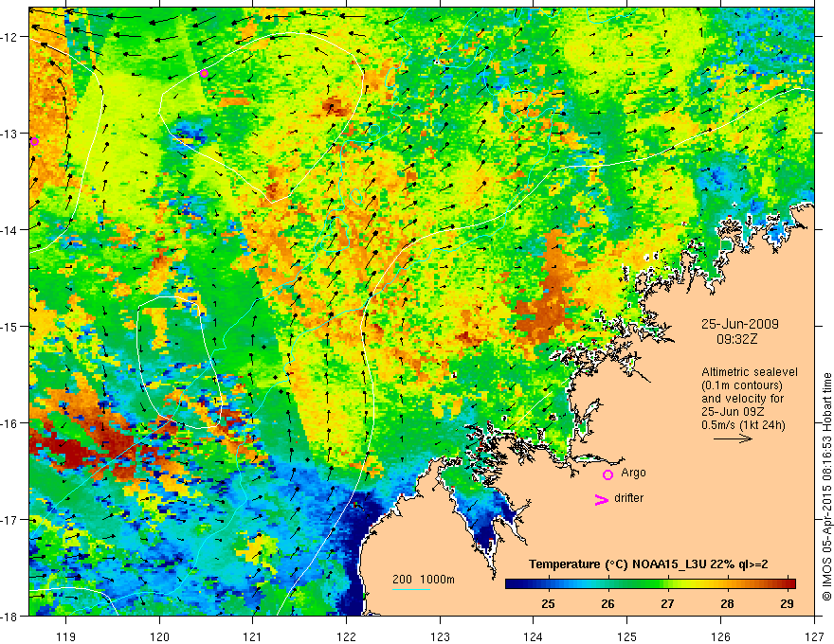This screenshot has width=834, height=644.
Task: Click the color bar tick label '29'
Action: coord(788,603)
